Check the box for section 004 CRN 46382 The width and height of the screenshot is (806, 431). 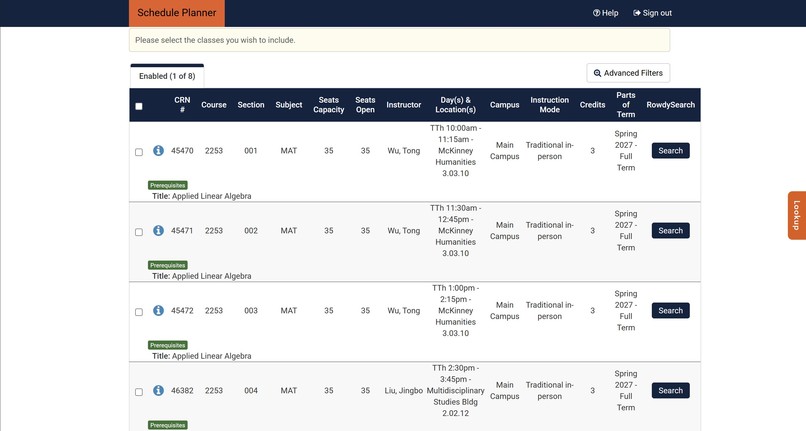139,392
